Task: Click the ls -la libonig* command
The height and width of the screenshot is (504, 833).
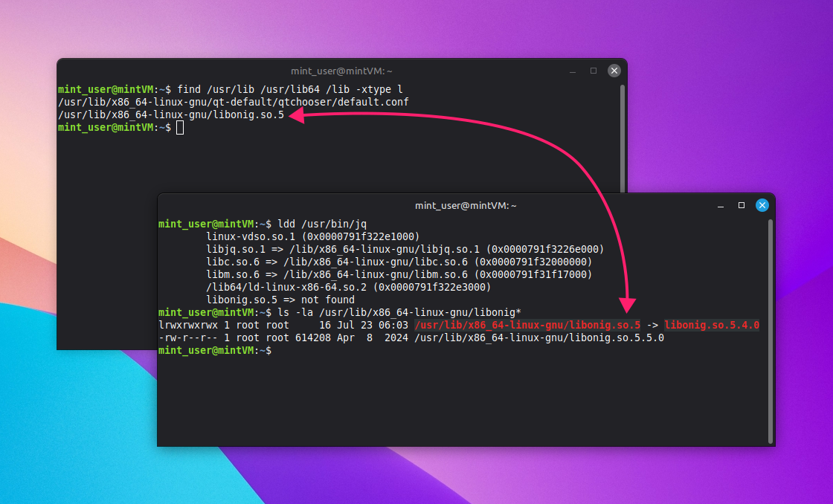Action: coord(399,312)
